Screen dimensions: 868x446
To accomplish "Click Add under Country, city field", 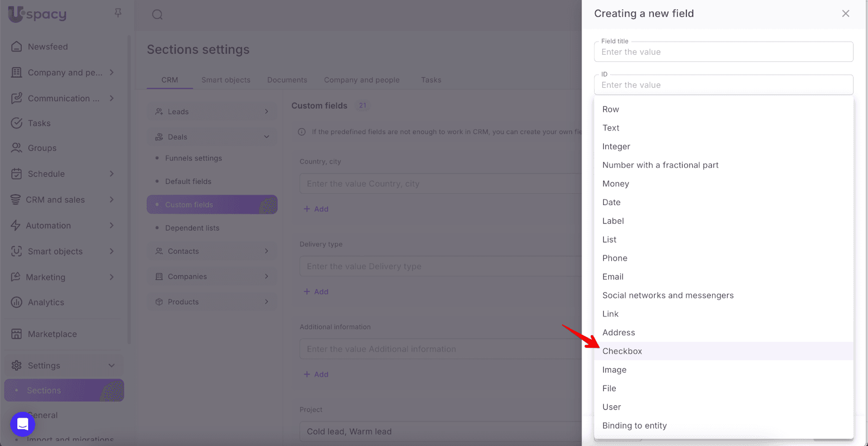I will point(316,209).
